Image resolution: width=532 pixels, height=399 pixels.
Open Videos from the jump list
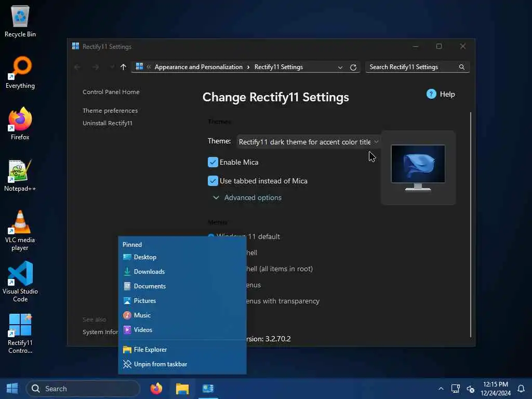tap(182, 330)
